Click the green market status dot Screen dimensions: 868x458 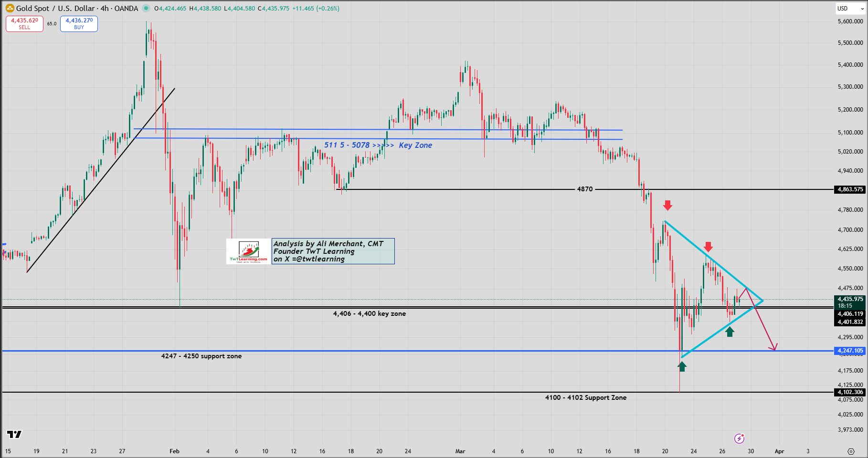[146, 8]
